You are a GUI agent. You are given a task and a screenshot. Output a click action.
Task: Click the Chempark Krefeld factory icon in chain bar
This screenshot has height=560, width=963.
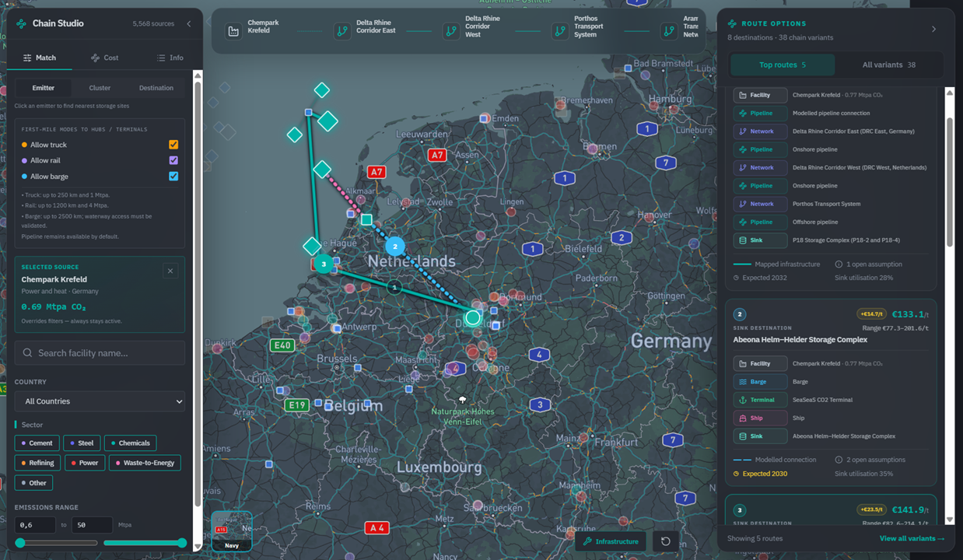point(233,31)
